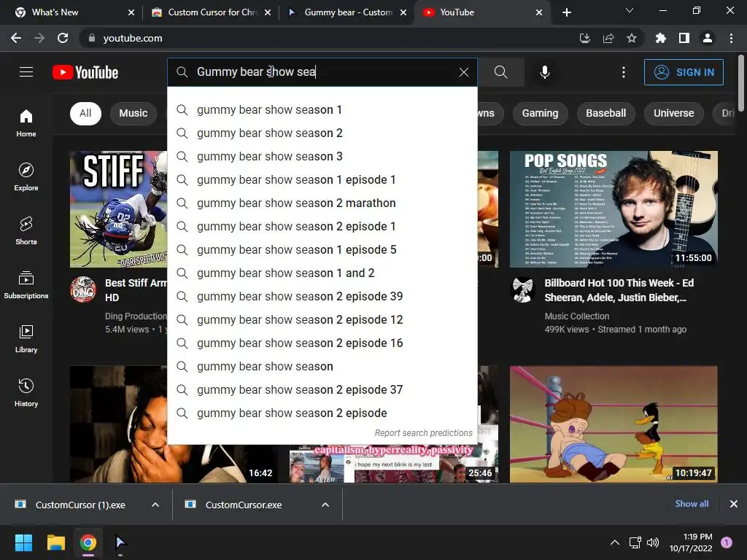Open Custom Cursor app in taskbar
The width and height of the screenshot is (747, 560).
click(120, 542)
